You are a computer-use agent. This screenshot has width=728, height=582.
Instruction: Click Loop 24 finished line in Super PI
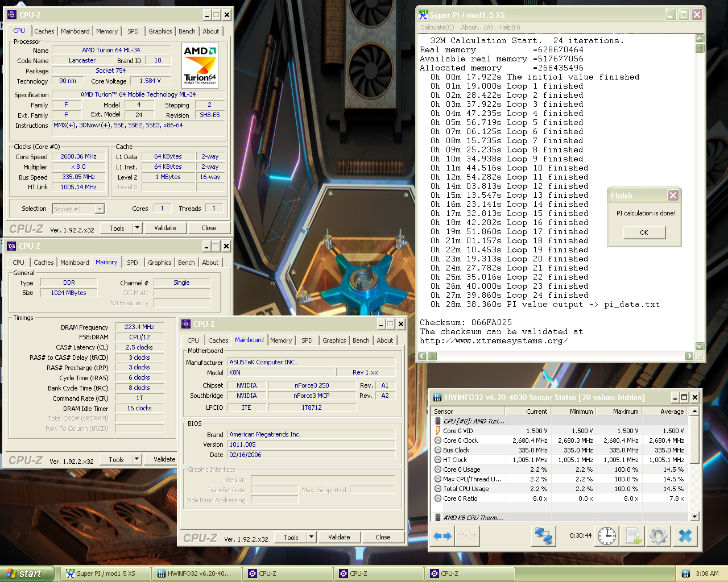(510, 295)
